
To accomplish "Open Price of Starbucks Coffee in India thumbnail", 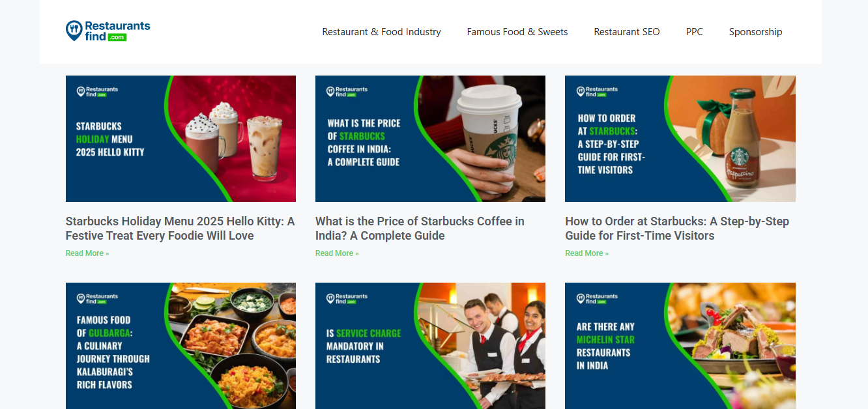I will (x=430, y=139).
